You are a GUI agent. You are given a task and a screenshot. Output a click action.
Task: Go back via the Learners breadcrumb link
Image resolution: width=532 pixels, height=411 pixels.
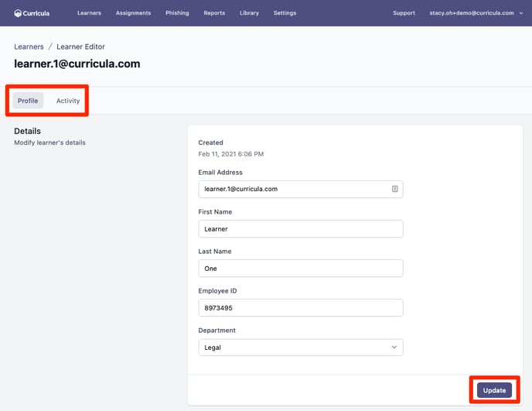tap(29, 46)
